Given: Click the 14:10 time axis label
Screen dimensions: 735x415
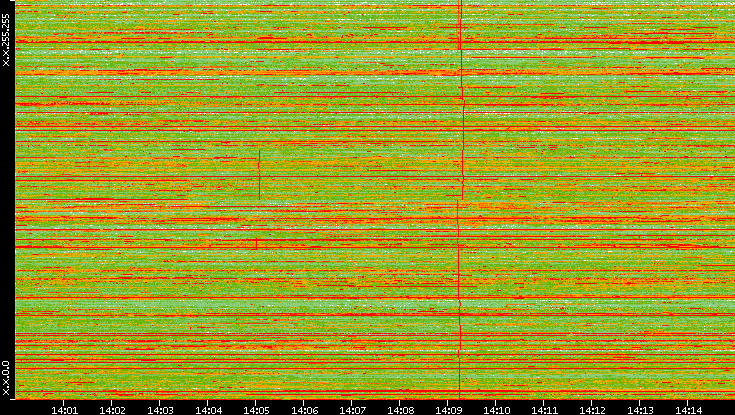Looking at the screenshot, I should coord(496,410).
